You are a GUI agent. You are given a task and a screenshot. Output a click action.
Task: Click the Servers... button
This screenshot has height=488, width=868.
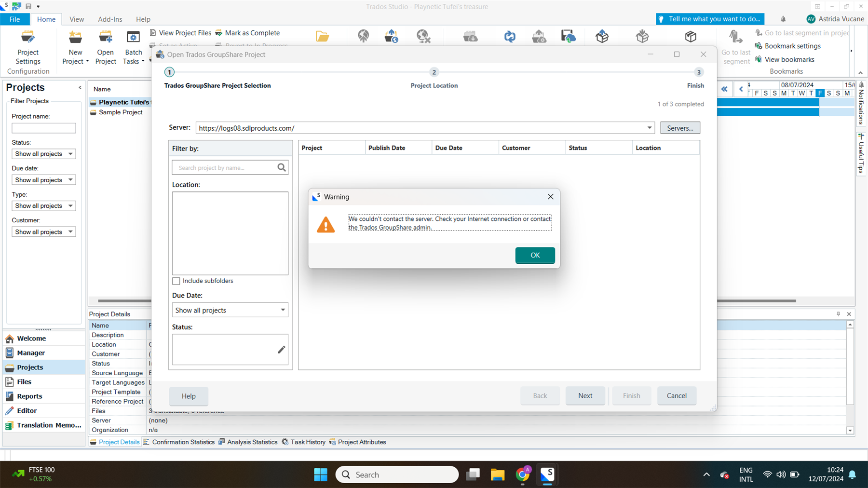[680, 128]
